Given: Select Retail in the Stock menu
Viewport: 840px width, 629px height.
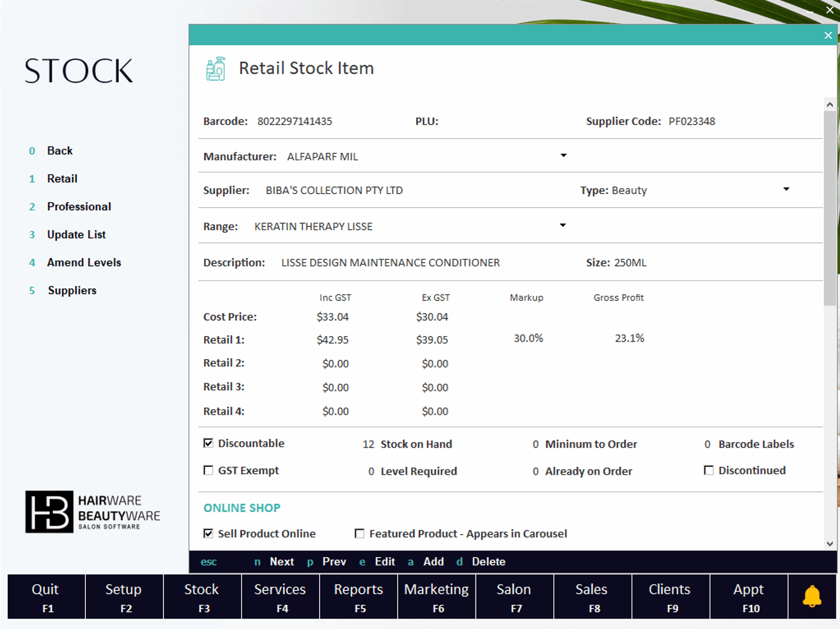Looking at the screenshot, I should pos(62,178).
